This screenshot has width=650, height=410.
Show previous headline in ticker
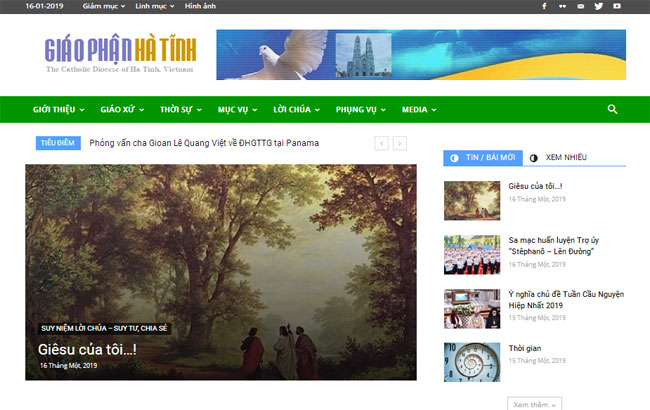[381, 143]
